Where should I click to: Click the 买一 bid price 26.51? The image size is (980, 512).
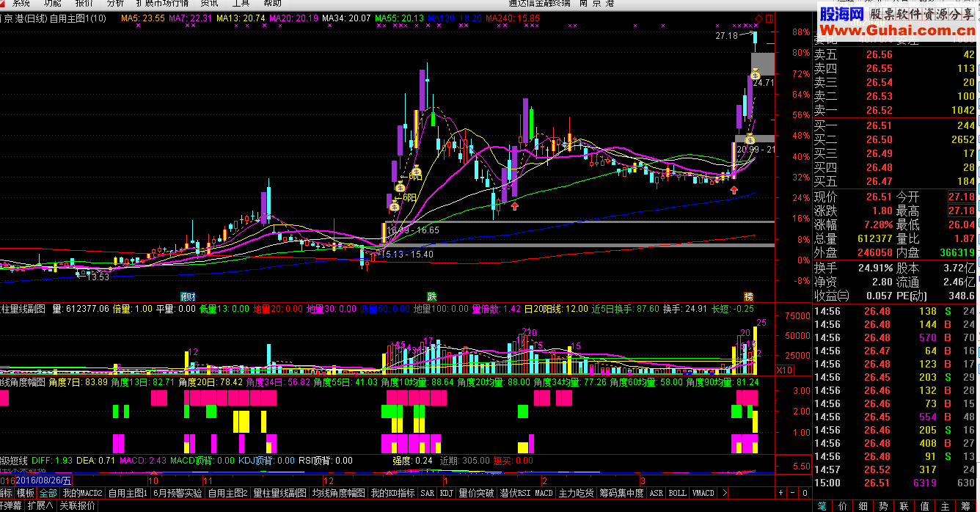click(x=879, y=125)
